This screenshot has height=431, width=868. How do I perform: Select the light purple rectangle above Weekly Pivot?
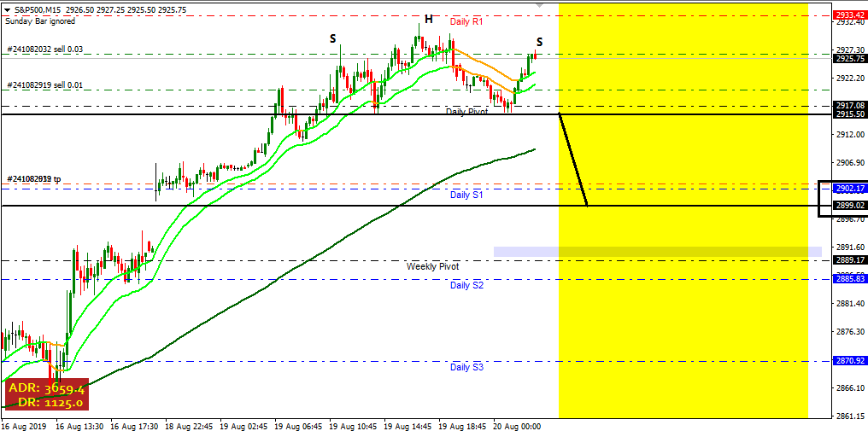[658, 252]
